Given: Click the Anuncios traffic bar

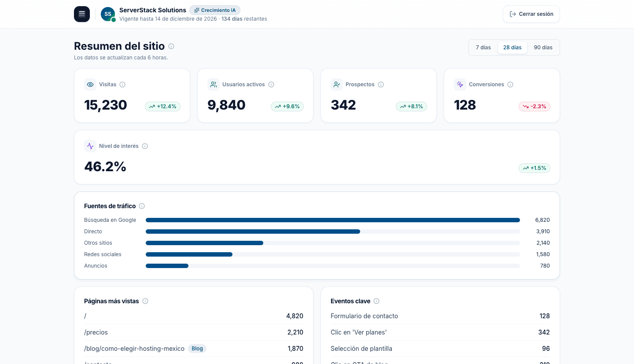Looking at the screenshot, I should (x=333, y=266).
